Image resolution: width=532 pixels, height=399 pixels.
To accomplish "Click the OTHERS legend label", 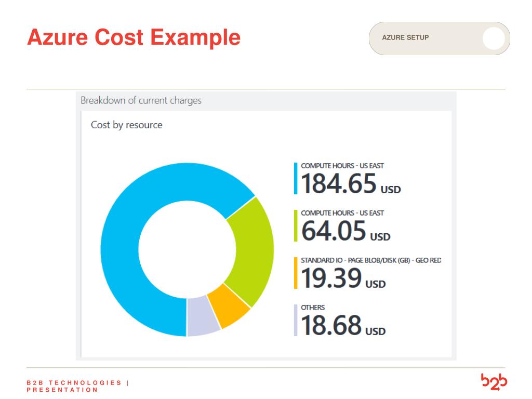I will coord(313,308).
